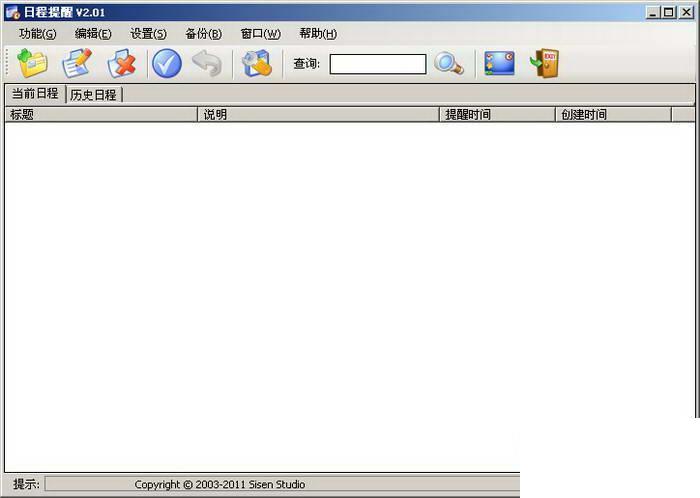Click inside the 查询 search field
The image size is (700, 498).
tap(378, 64)
